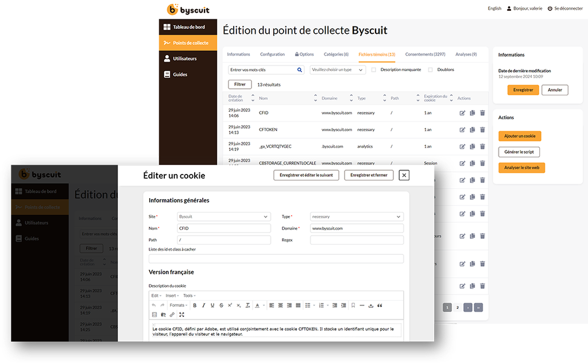Apply bold formatting in the description editor

click(x=195, y=305)
